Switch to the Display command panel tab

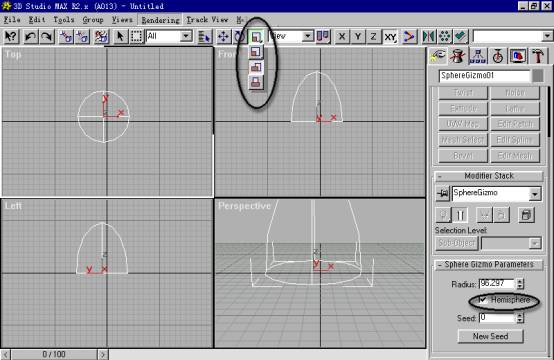[518, 56]
